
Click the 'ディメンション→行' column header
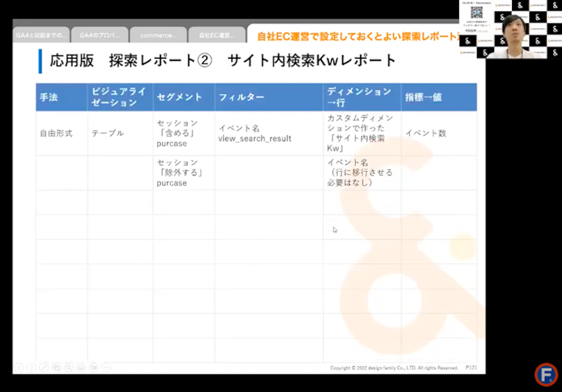[x=362, y=97]
